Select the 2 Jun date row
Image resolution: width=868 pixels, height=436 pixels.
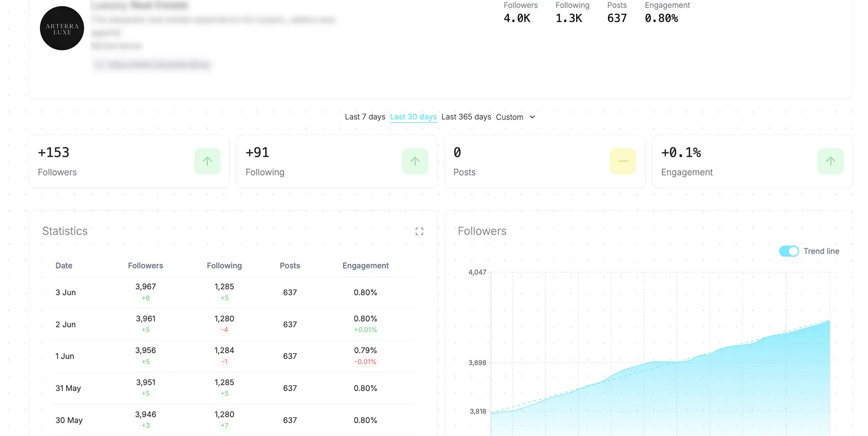tap(233, 324)
